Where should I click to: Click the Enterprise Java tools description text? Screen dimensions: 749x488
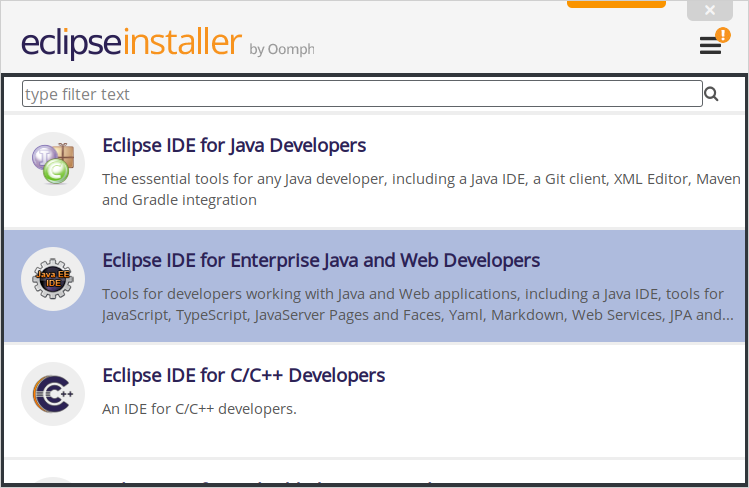pyautogui.click(x=412, y=304)
